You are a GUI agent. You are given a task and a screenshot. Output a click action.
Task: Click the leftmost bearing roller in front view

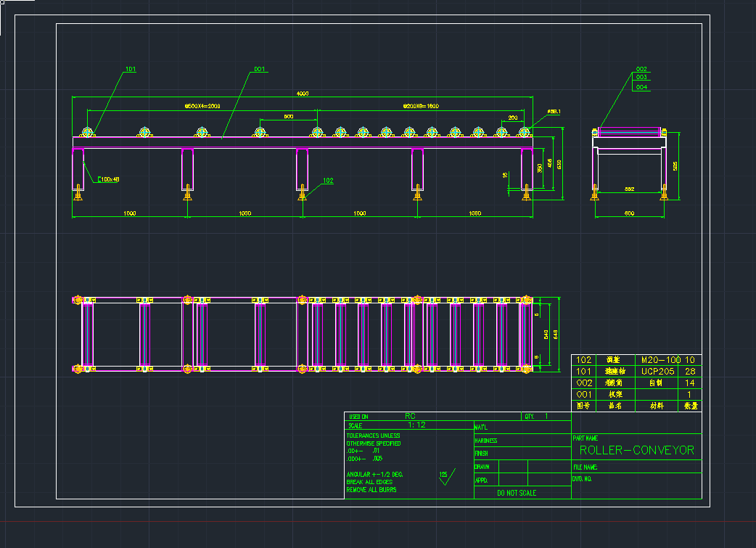[x=88, y=132]
